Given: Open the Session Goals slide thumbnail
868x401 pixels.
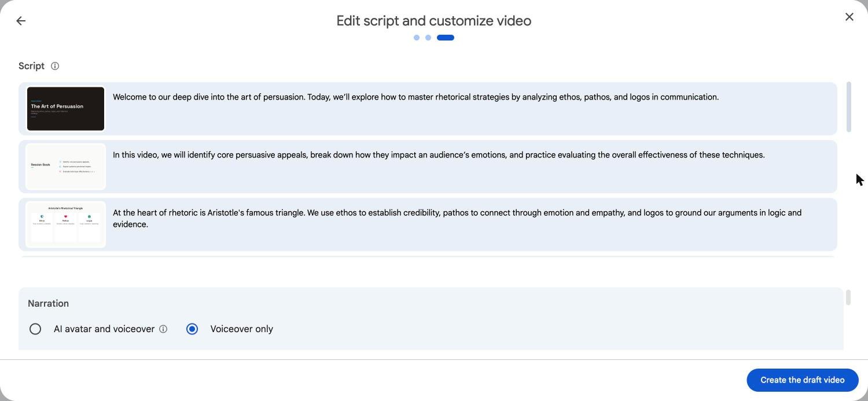Looking at the screenshot, I should [x=65, y=167].
